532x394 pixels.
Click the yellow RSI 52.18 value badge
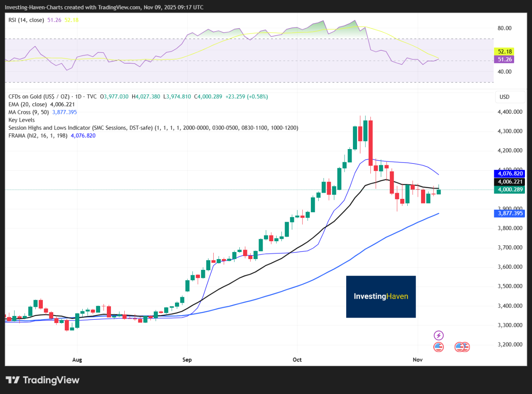point(504,51)
